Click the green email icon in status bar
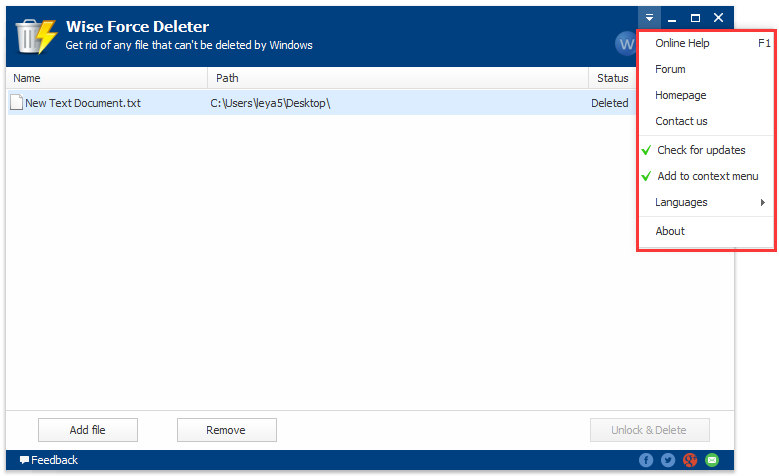This screenshot has height=476, width=779. [712, 460]
